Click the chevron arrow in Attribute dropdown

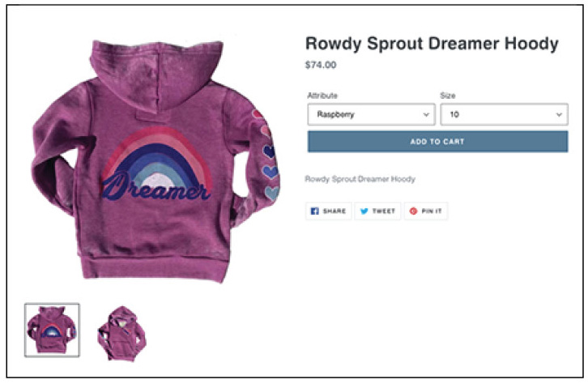coord(426,114)
